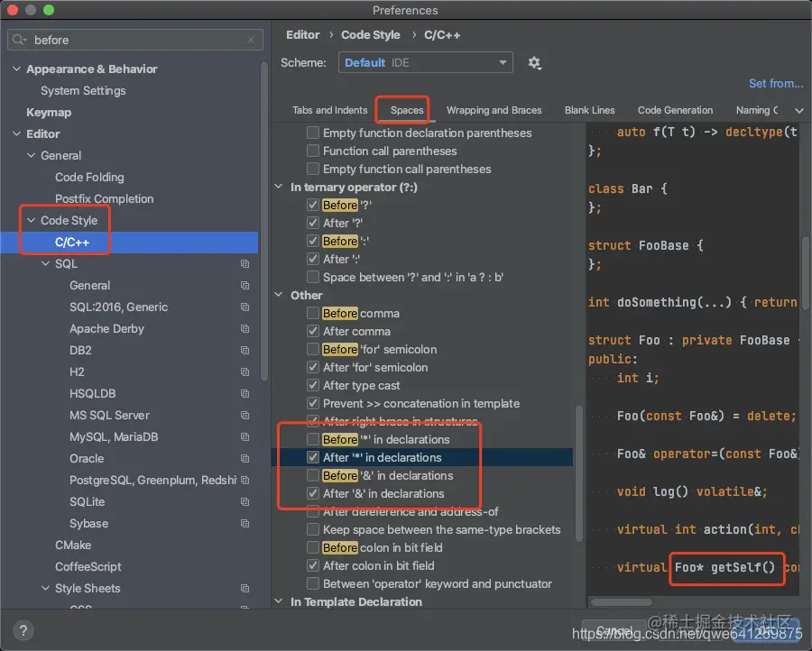Collapse the General node under Editor
Screen dimensions: 812x651
[x=31, y=156]
